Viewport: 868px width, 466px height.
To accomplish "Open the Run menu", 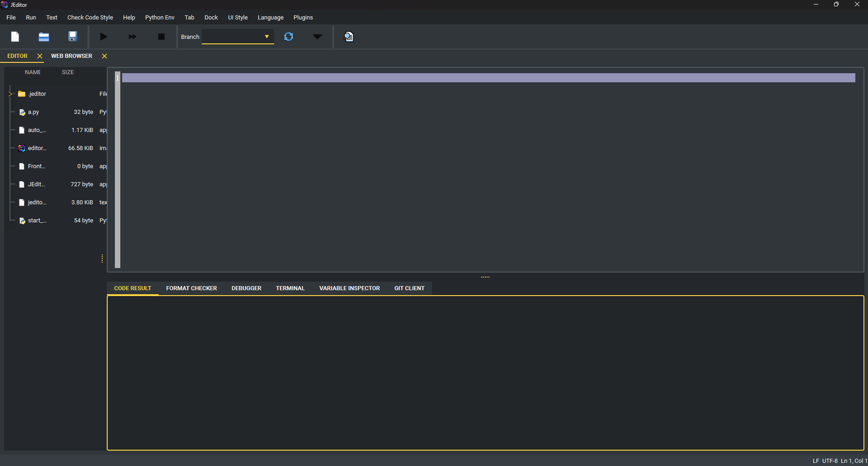I will 31,18.
